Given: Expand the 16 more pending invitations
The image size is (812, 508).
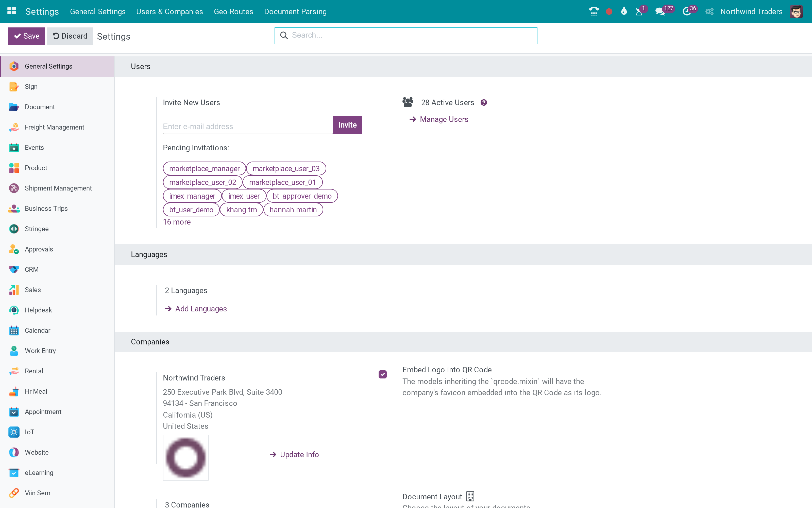Looking at the screenshot, I should pyautogui.click(x=177, y=222).
